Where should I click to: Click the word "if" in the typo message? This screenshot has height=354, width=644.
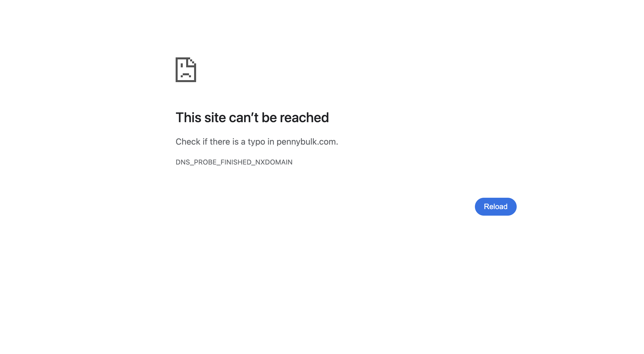pyautogui.click(x=205, y=142)
